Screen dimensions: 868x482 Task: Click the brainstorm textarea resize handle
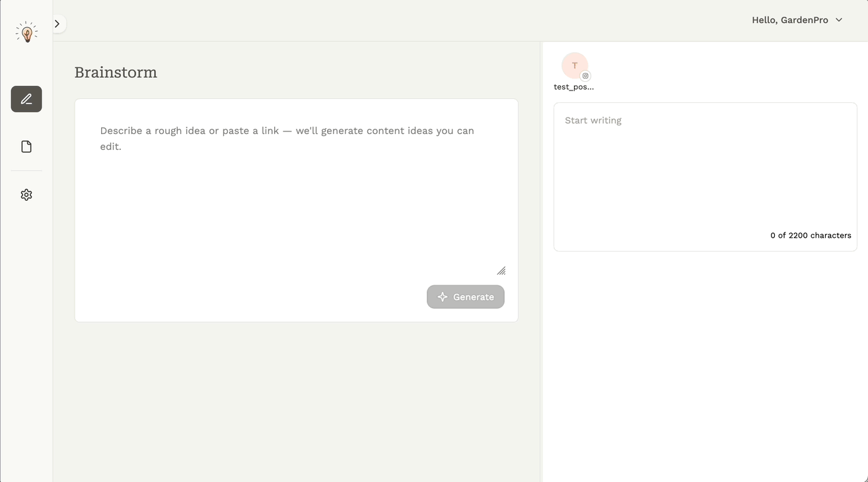501,271
